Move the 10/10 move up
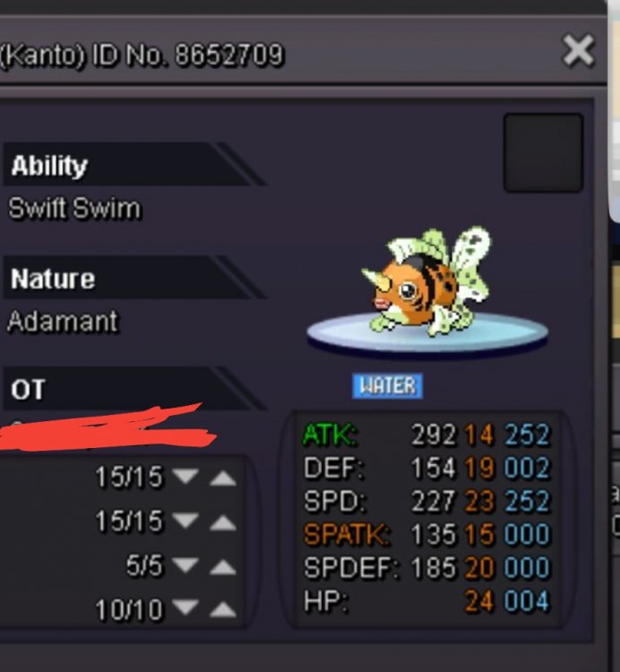Image resolution: width=620 pixels, height=672 pixels. click(223, 609)
